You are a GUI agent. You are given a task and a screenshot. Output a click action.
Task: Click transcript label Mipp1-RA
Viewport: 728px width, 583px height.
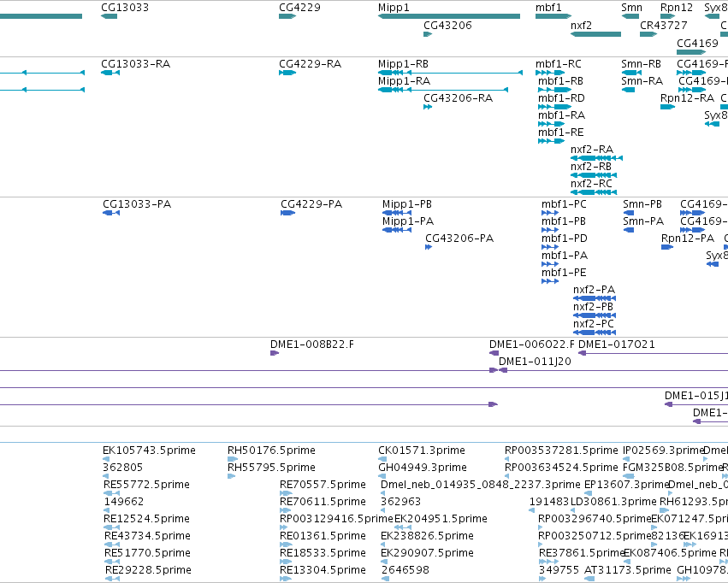click(x=404, y=80)
